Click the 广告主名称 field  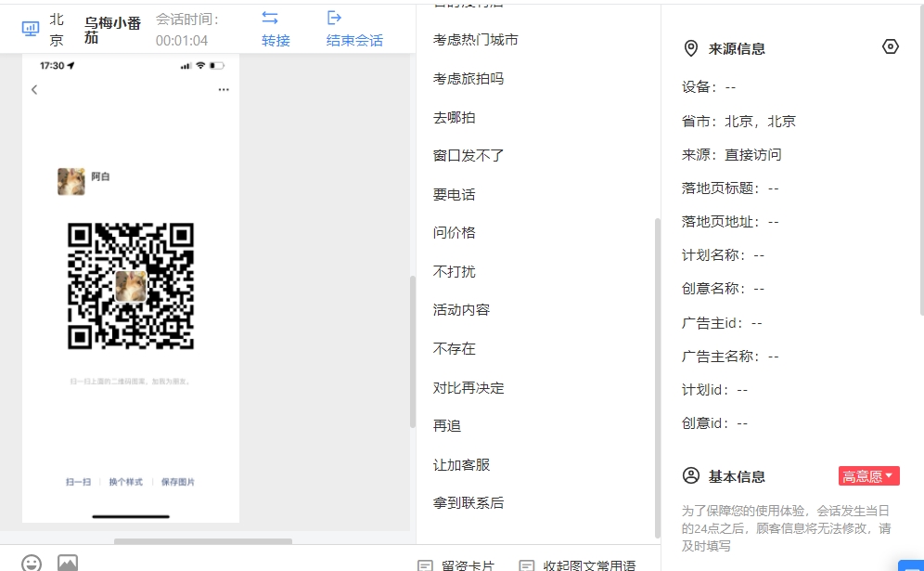coord(731,357)
